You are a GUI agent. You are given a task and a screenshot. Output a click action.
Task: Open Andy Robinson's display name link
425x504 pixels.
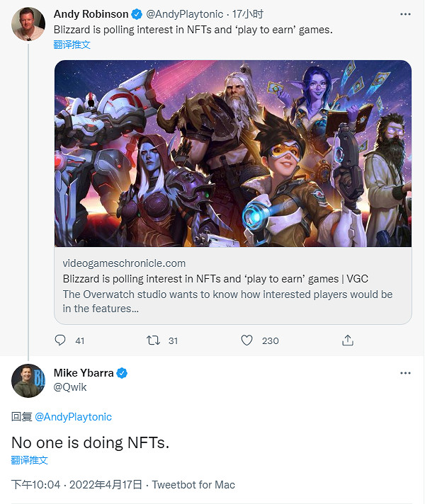[x=91, y=14]
